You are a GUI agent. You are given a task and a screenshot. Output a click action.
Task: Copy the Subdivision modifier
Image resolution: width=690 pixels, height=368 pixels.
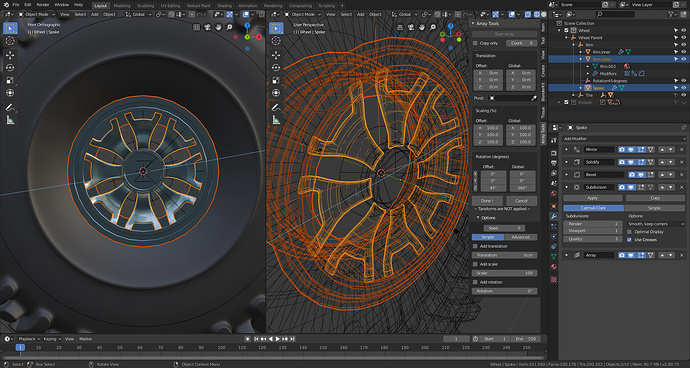point(655,199)
